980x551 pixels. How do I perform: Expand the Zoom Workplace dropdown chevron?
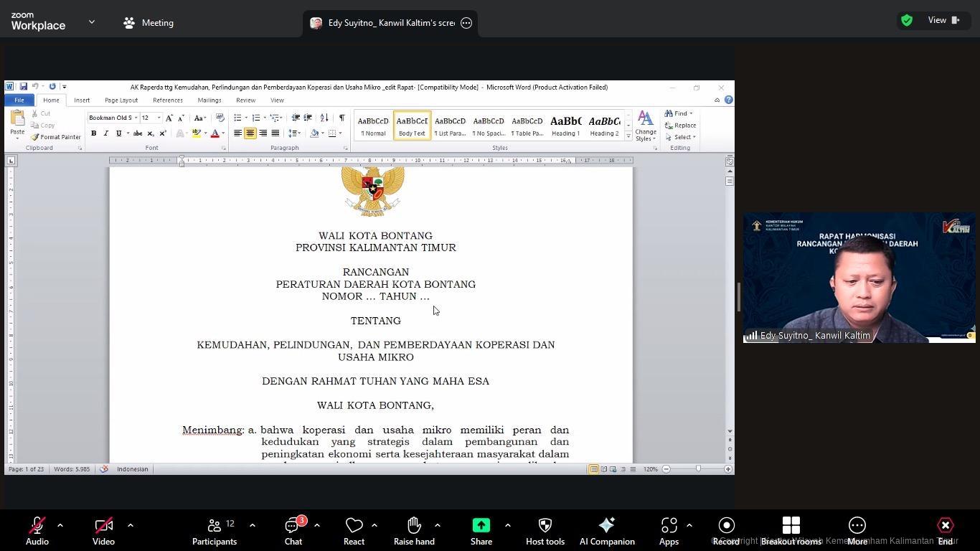pyautogui.click(x=92, y=22)
